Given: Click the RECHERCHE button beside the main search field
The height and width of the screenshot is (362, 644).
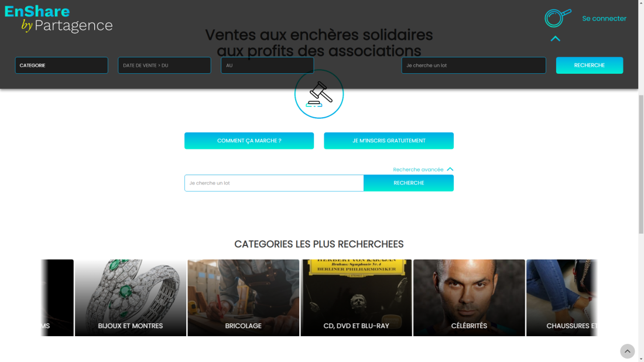Looking at the screenshot, I should (409, 183).
